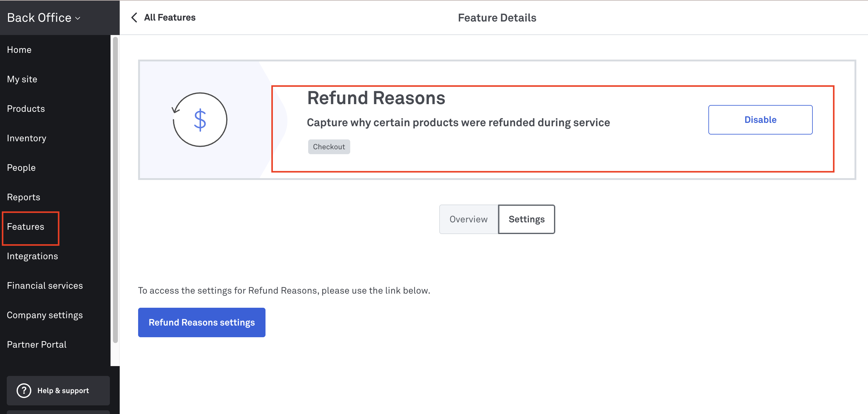Select Features in the sidebar
The image size is (868, 414).
[x=25, y=227]
